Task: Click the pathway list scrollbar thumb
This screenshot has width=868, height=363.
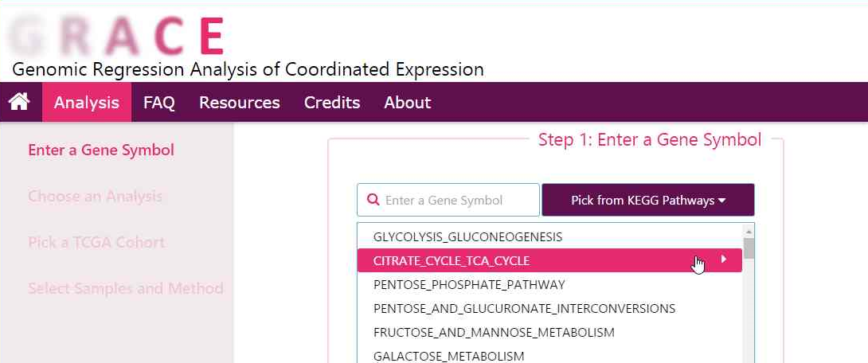Action: point(749,248)
